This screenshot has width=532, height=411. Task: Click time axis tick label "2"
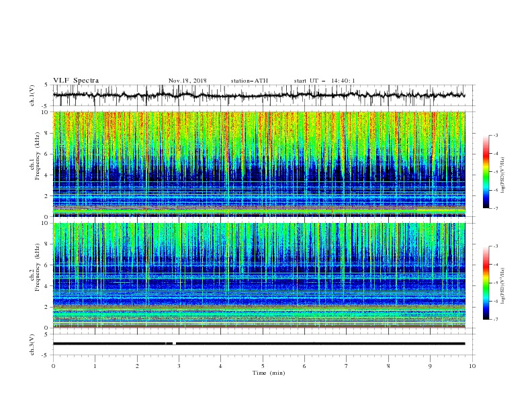pos(137,366)
